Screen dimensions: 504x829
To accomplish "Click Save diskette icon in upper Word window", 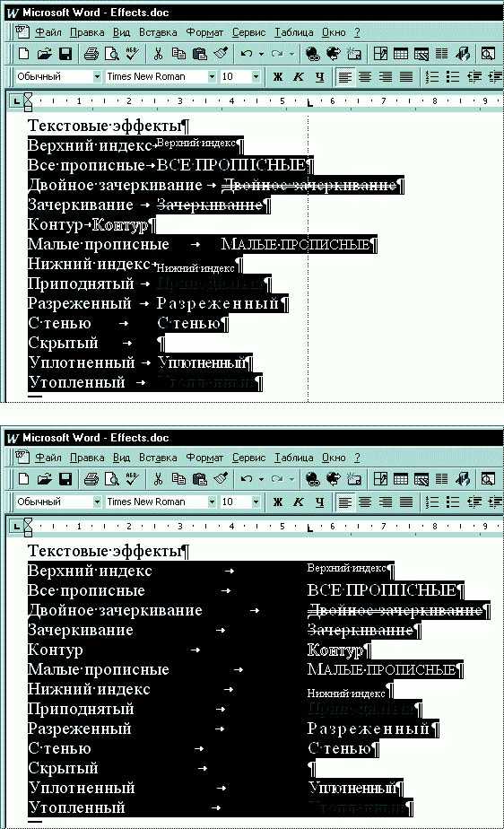I will [x=65, y=54].
